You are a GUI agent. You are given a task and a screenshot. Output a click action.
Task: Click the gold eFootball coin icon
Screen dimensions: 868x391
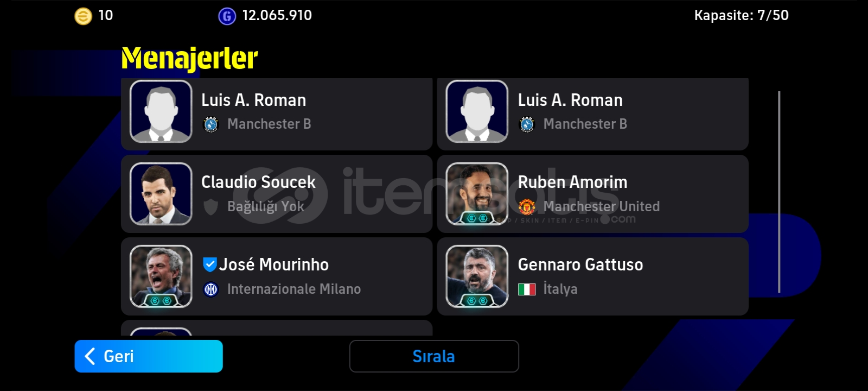(83, 16)
